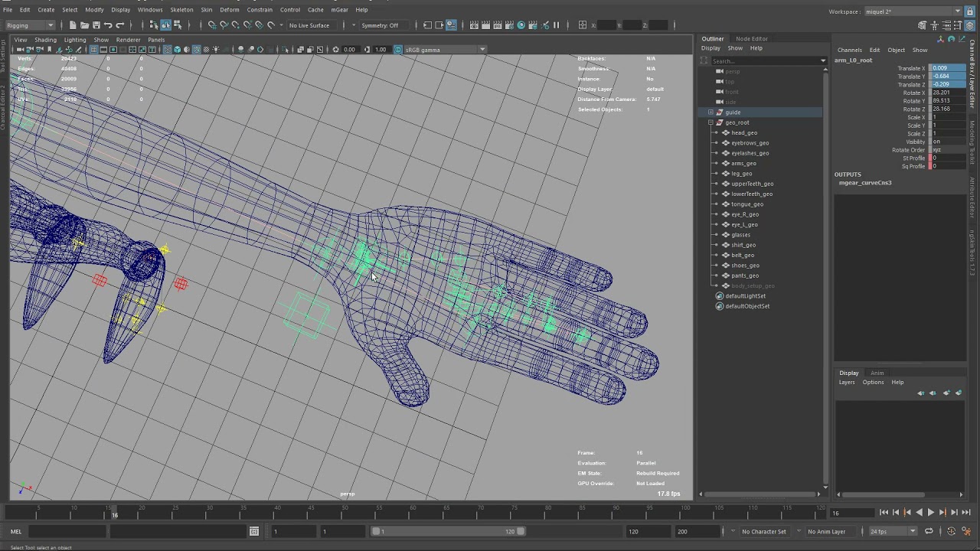Open the viewport Shading menu
This screenshot has width=980, height=551.
45,40
